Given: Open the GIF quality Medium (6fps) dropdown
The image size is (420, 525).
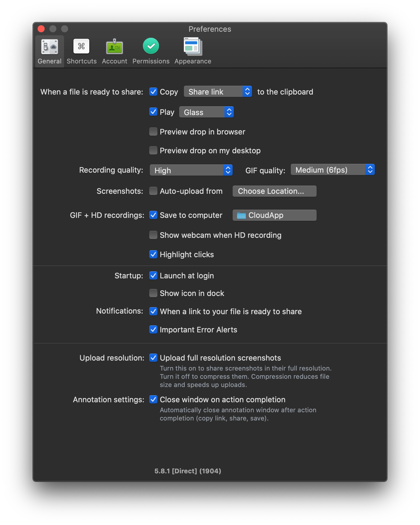Looking at the screenshot, I should pos(333,170).
